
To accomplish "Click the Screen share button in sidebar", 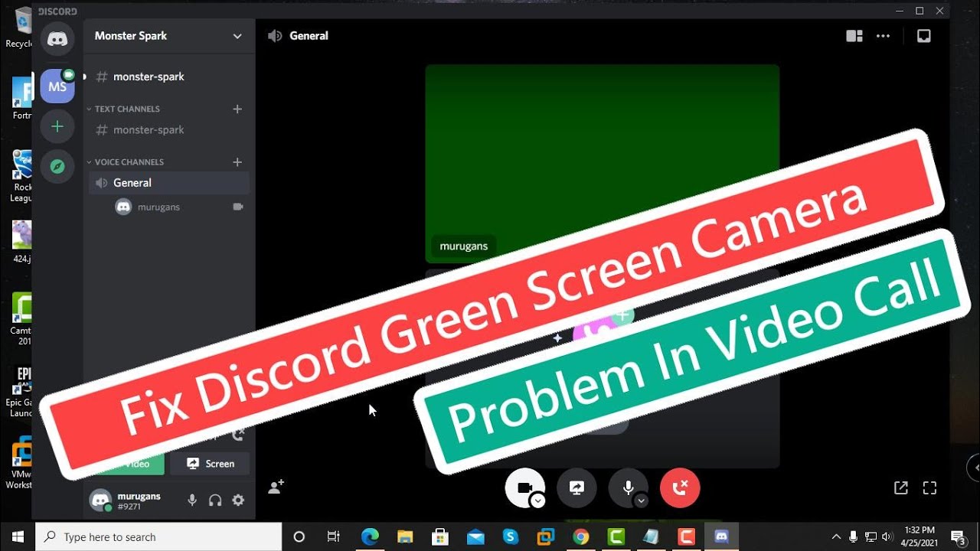I will (x=210, y=464).
